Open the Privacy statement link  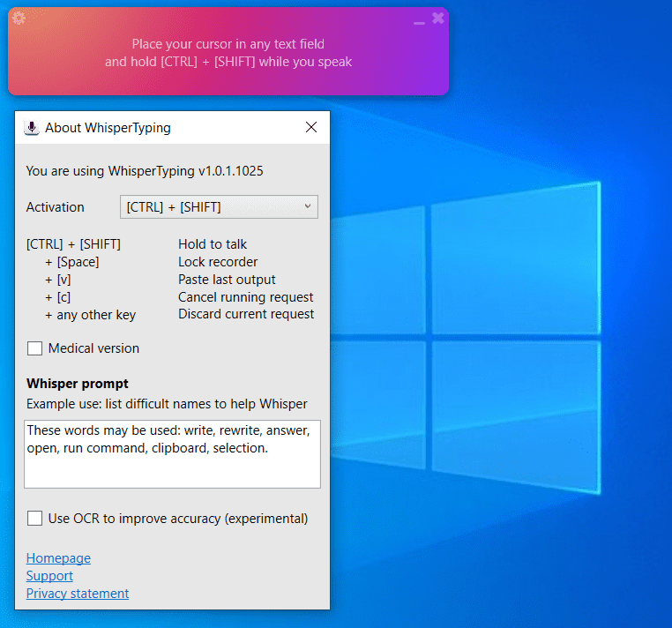click(78, 594)
